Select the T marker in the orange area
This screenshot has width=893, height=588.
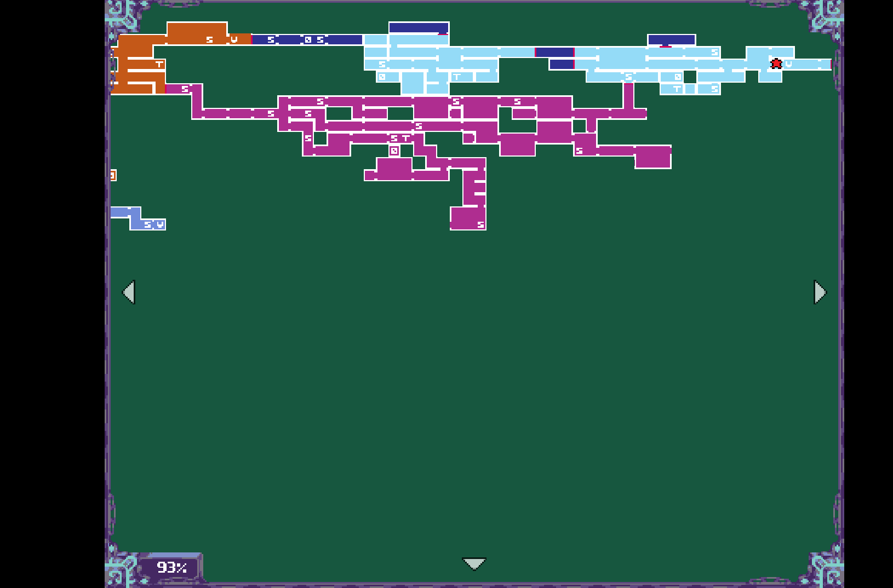[159, 65]
